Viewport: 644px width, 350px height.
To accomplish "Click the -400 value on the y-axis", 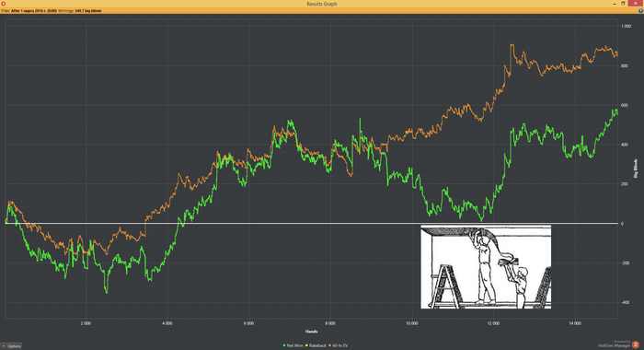I will click(x=625, y=302).
